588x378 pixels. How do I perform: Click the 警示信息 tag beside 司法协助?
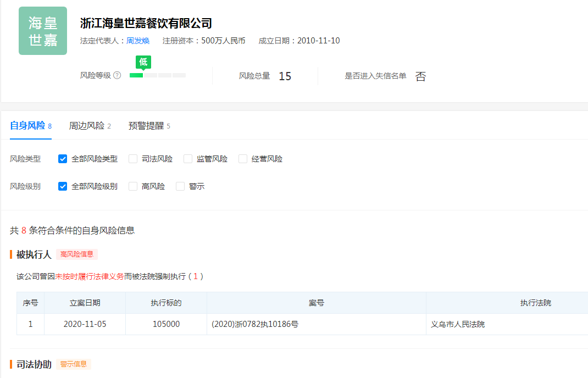point(74,364)
